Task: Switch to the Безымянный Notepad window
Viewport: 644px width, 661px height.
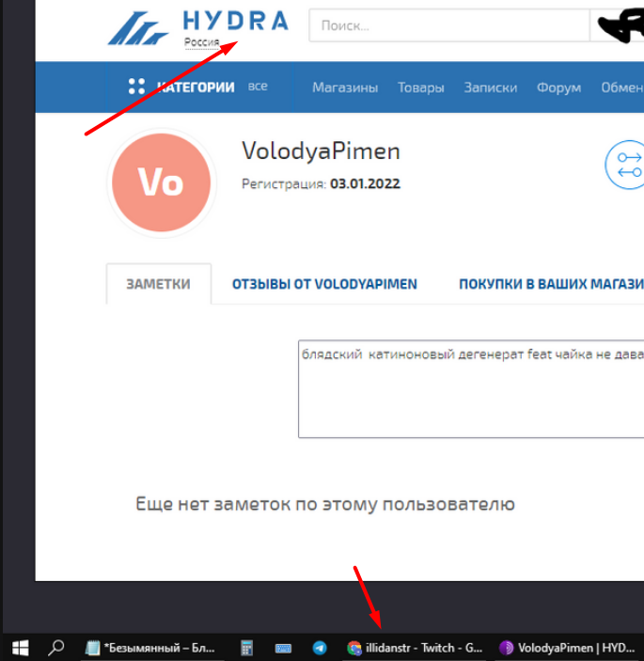Action: click(150, 647)
